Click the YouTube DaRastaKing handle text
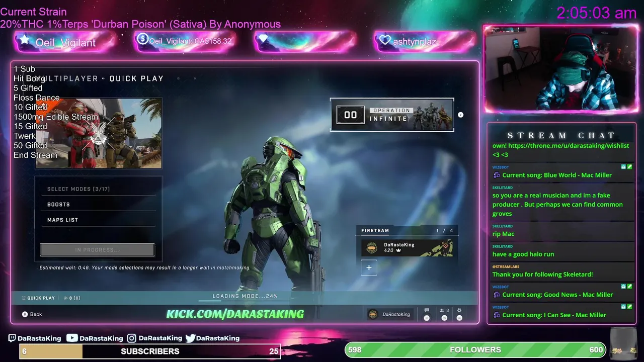The width and height of the screenshot is (644, 362). pyautogui.click(x=101, y=338)
